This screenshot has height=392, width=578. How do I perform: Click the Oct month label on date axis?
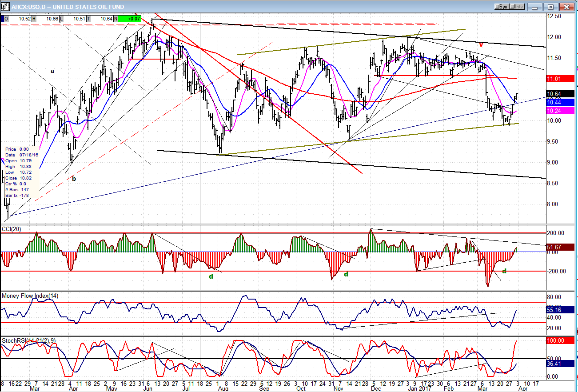click(301, 388)
